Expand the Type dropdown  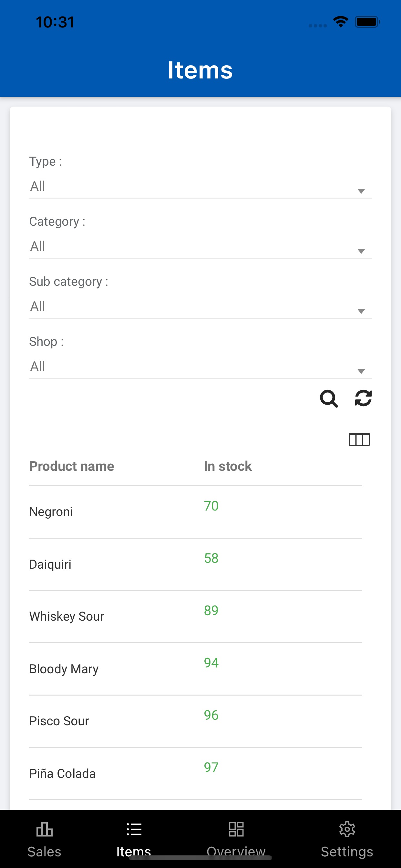(x=200, y=187)
